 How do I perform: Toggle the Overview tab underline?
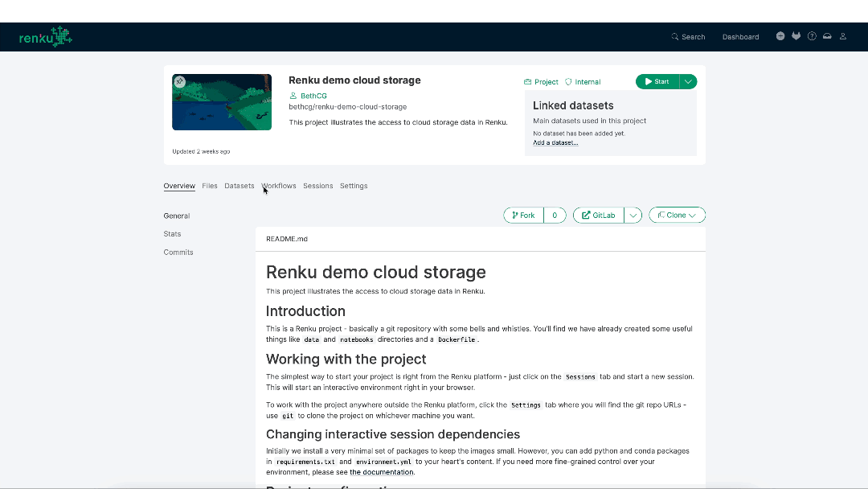tap(179, 186)
